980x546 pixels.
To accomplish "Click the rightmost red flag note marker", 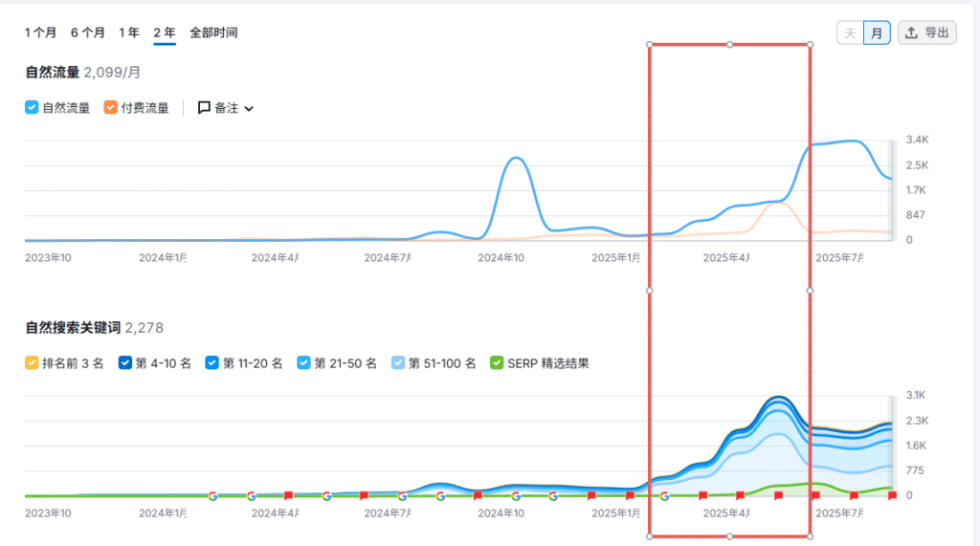I will pos(892,496).
